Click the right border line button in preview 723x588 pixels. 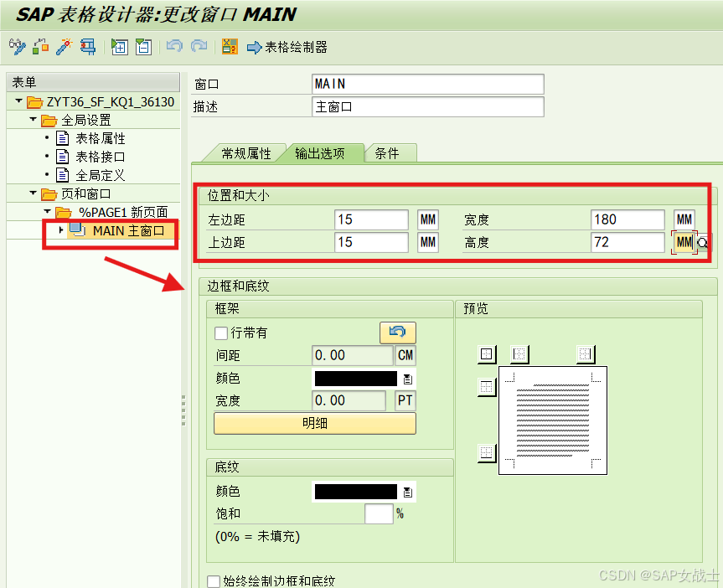(x=586, y=354)
